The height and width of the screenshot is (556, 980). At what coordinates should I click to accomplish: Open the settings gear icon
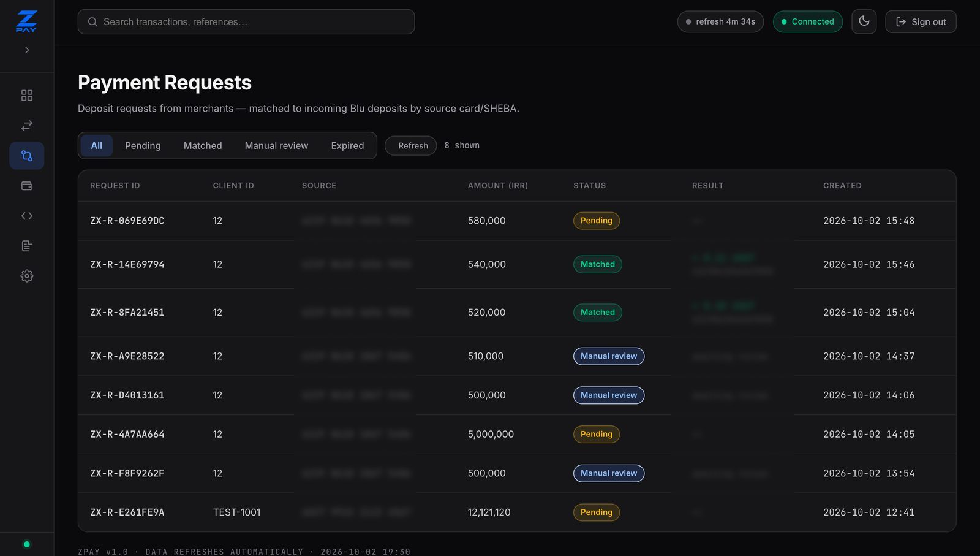[x=27, y=276]
